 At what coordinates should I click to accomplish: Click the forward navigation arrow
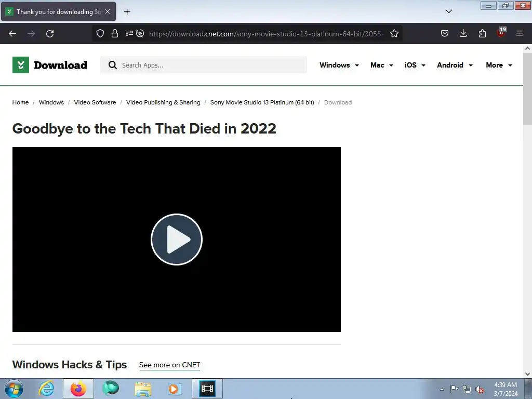31,34
